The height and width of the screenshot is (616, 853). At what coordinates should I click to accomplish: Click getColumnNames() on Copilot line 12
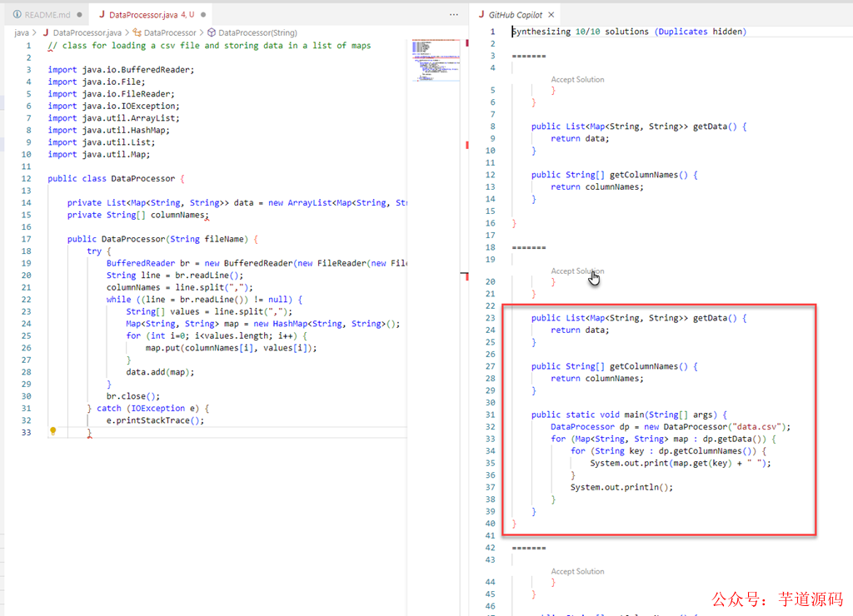click(x=648, y=175)
